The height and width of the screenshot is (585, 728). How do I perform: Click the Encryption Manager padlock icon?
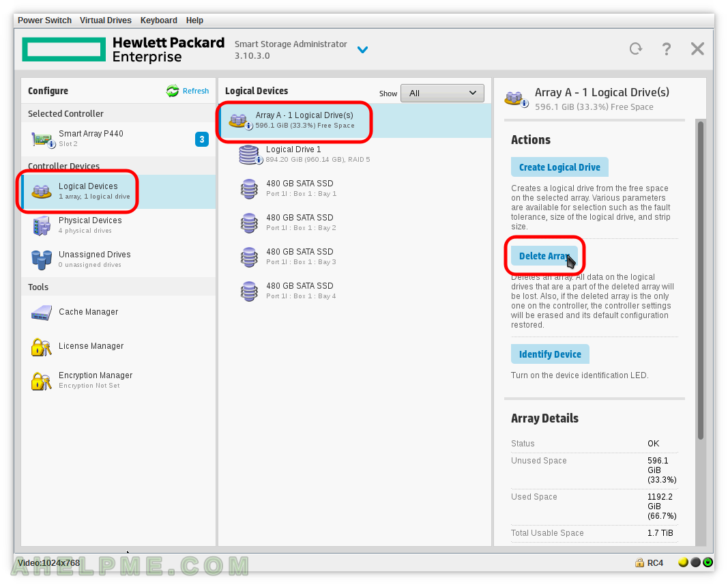42,382
